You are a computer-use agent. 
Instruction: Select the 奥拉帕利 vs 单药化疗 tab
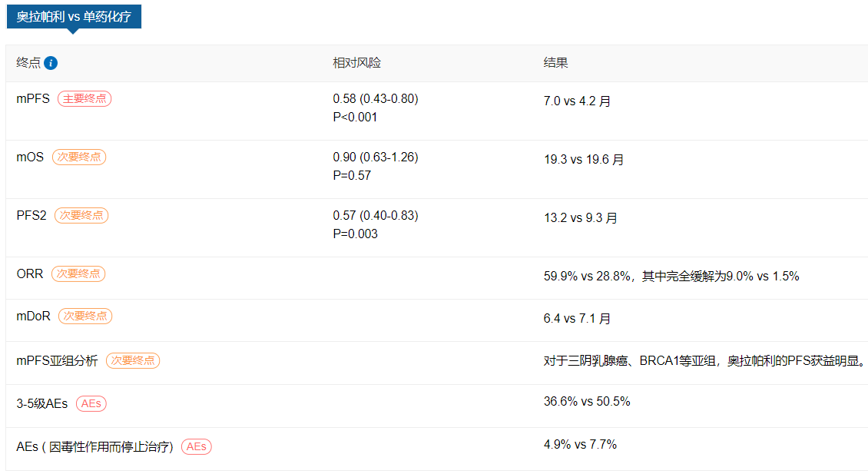click(74, 17)
